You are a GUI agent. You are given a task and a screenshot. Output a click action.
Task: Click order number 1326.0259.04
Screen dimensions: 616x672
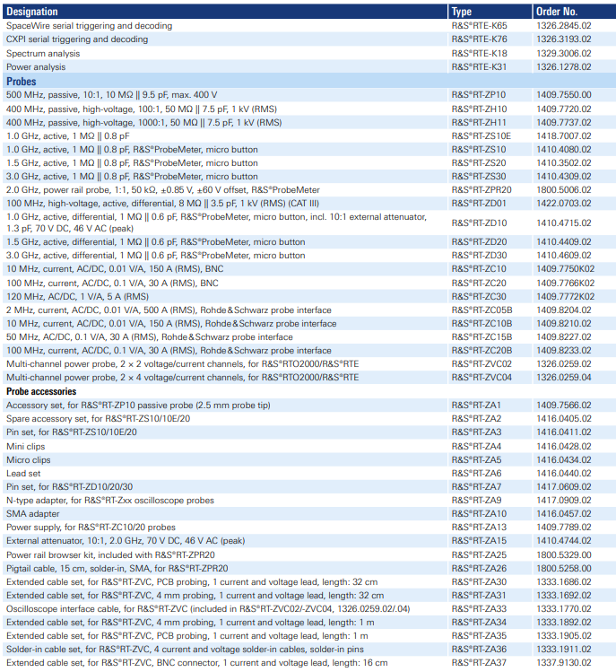coord(564,378)
